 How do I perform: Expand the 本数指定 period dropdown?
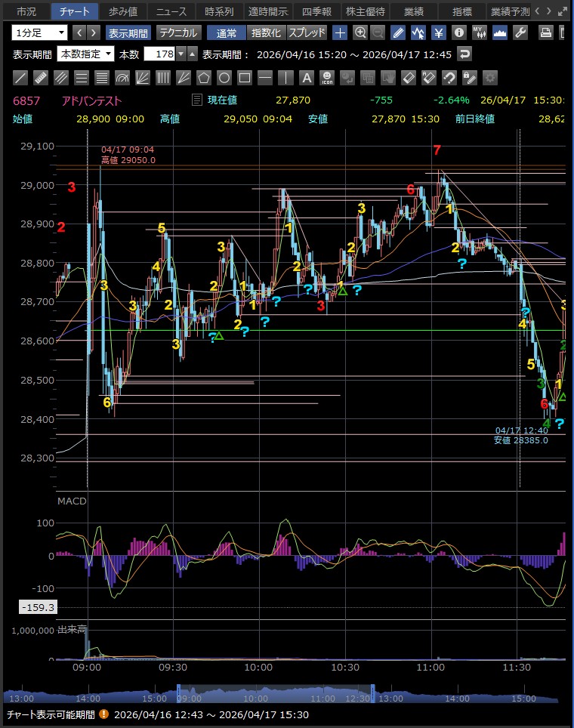(x=85, y=54)
